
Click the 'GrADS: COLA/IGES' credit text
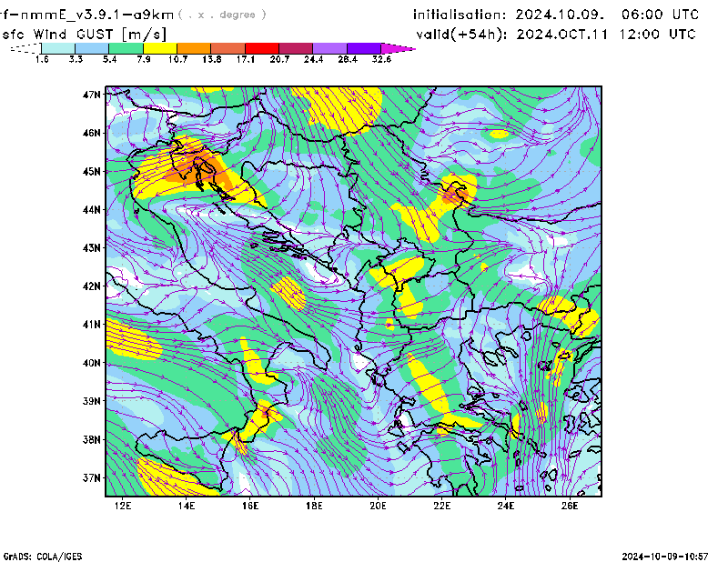(43, 557)
